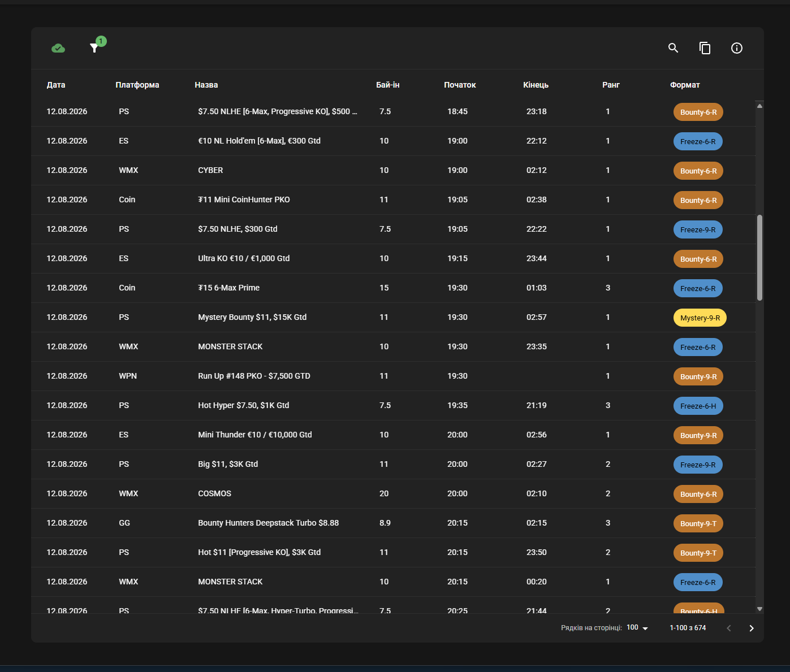Open the info circle icon

[736, 48]
